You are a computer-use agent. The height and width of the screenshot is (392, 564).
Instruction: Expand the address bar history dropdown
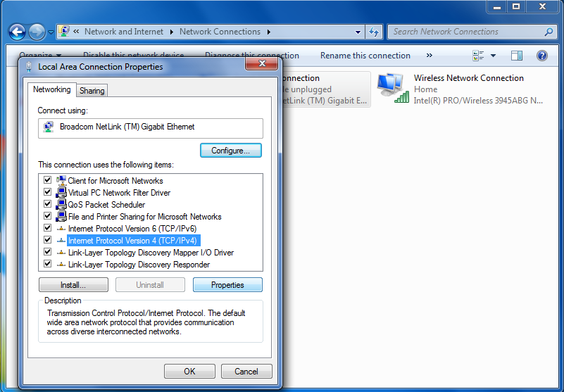coord(358,32)
